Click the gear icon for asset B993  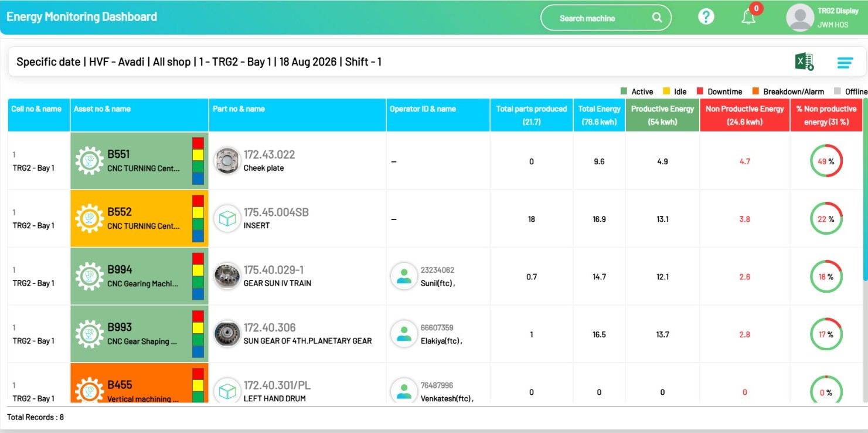[89, 334]
